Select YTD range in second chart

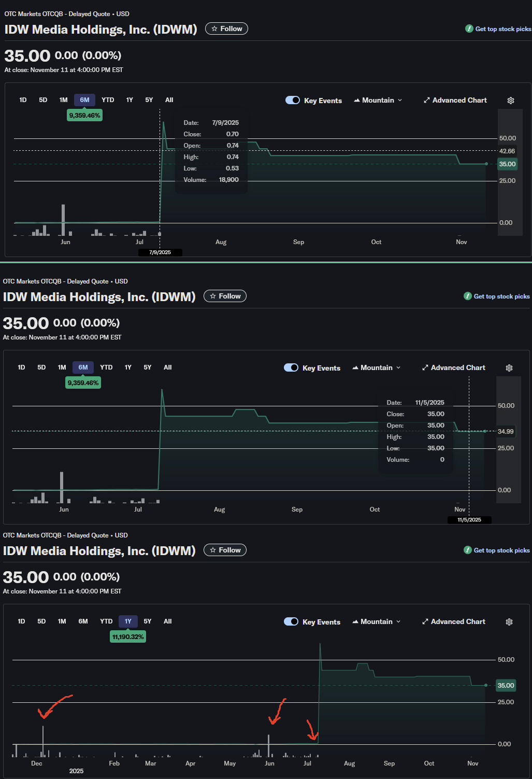(x=106, y=367)
